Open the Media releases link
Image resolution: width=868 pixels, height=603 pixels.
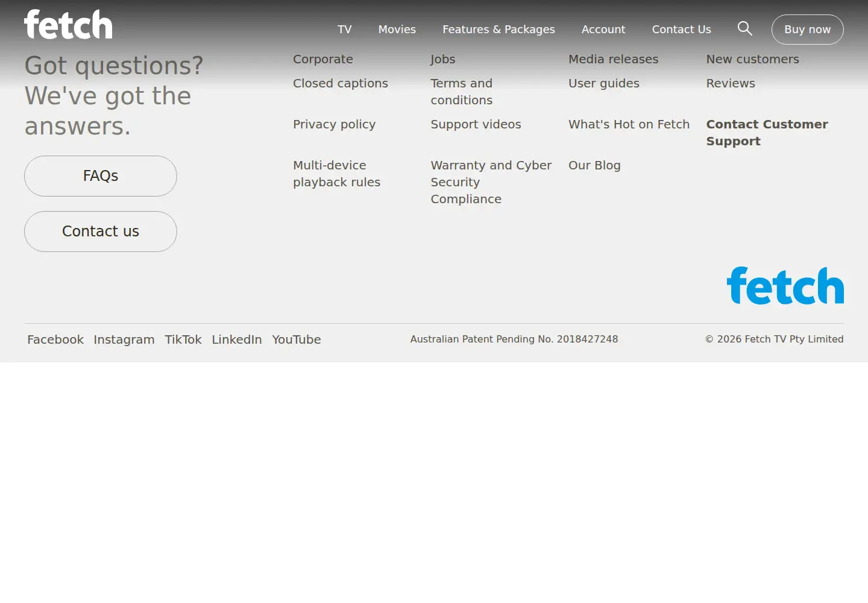[x=614, y=59]
